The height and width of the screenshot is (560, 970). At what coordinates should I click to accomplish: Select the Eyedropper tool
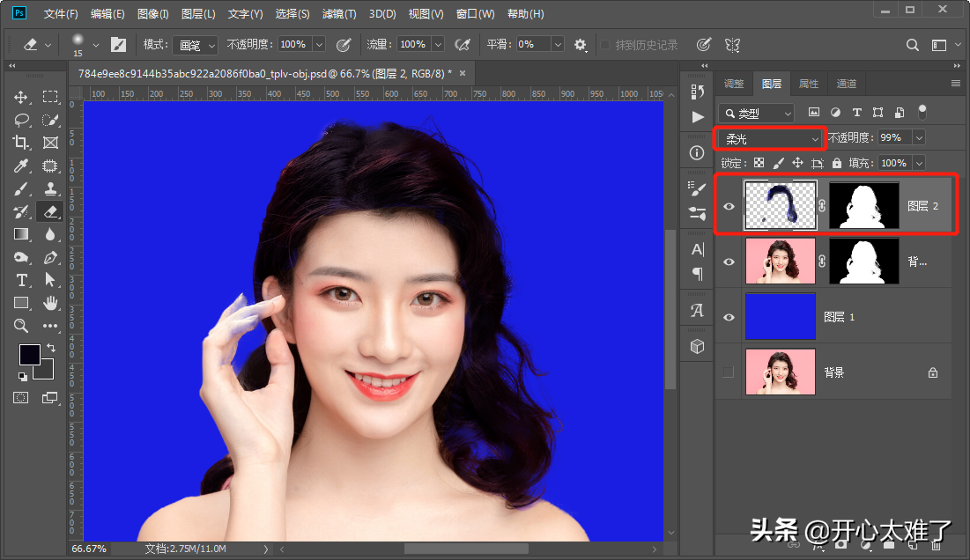pos(21,166)
